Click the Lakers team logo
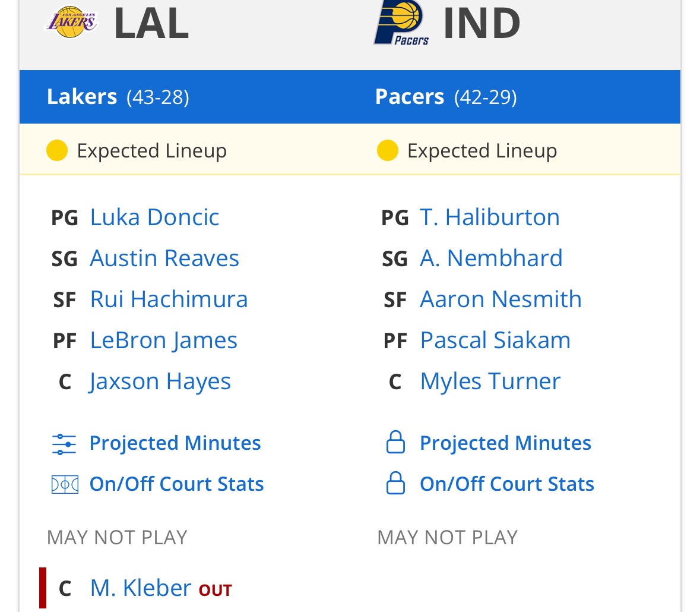 (72, 23)
